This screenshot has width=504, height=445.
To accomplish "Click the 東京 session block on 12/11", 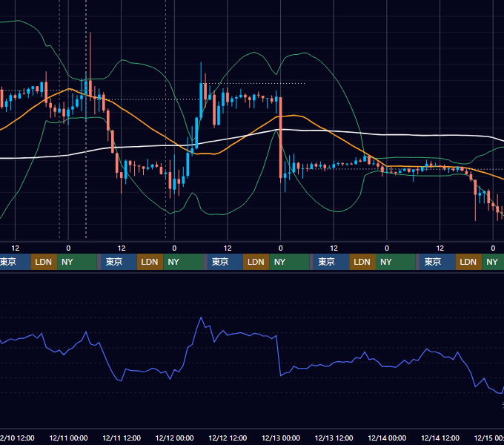I will [x=119, y=262].
